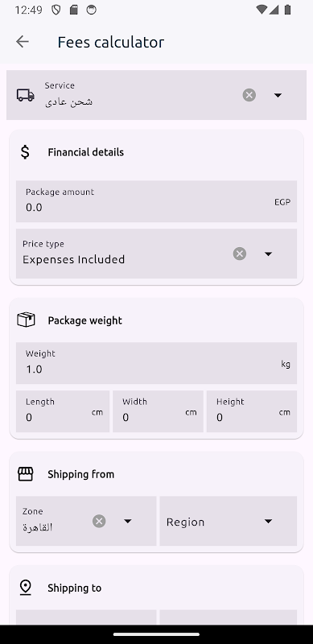
Task: Select the Height input field
Action: point(252,411)
